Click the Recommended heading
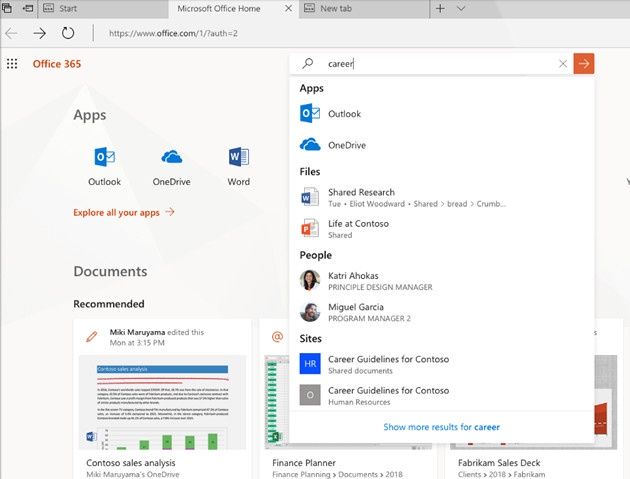 [x=108, y=304]
